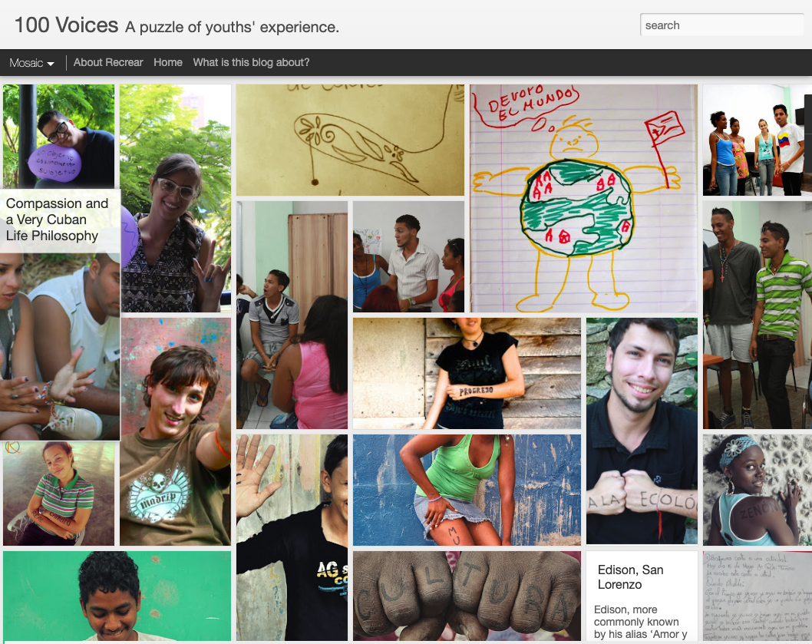
Task: Select the 'CULTURA' knuckles photo
Action: pyautogui.click(x=467, y=596)
